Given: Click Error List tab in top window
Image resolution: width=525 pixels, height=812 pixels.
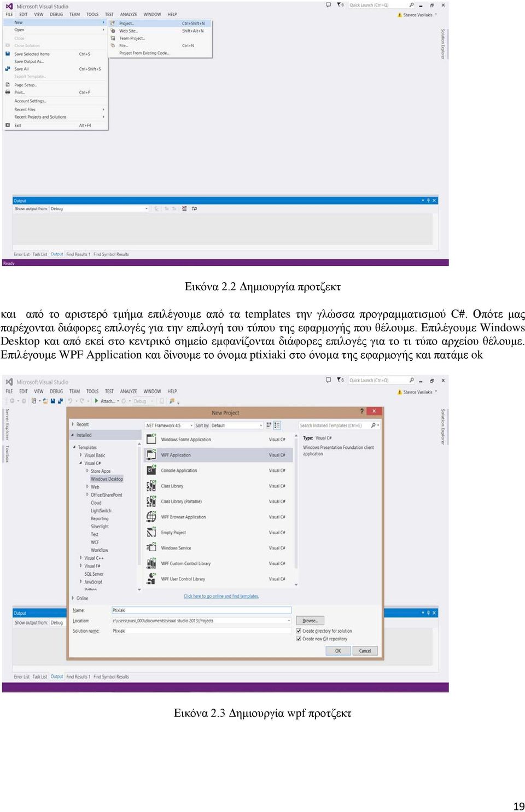Looking at the screenshot, I should [x=22, y=254].
